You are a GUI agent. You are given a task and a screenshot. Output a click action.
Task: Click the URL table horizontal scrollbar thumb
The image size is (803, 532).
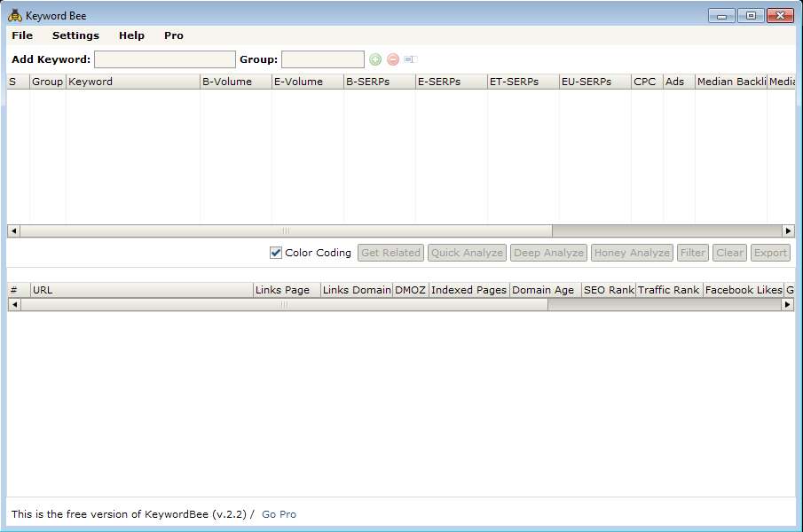(x=284, y=304)
